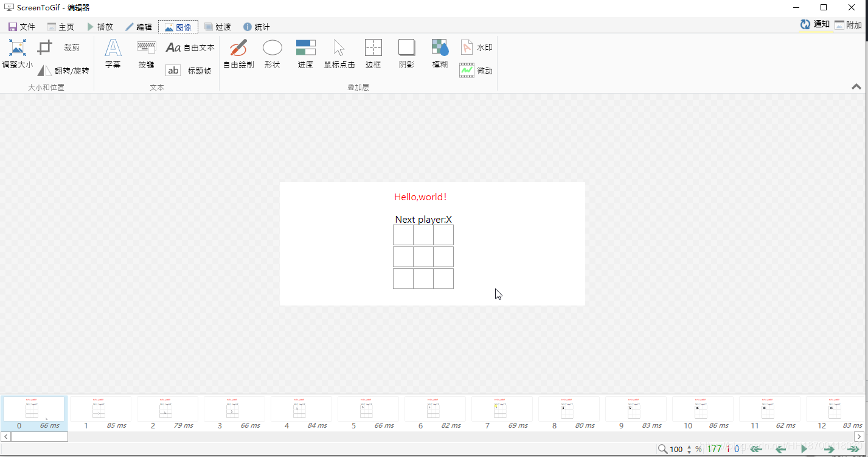Click the Next player:X text in preview
The width and height of the screenshot is (868, 457).
coord(423,220)
